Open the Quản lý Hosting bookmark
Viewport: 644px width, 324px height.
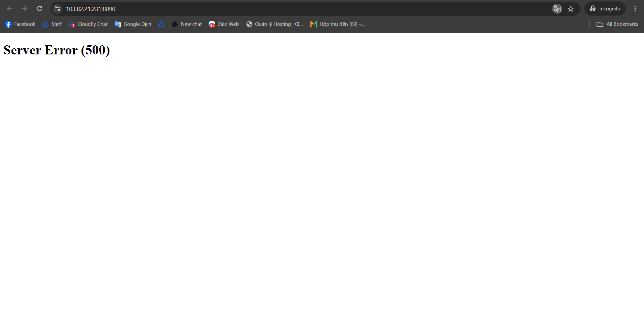pyautogui.click(x=275, y=24)
